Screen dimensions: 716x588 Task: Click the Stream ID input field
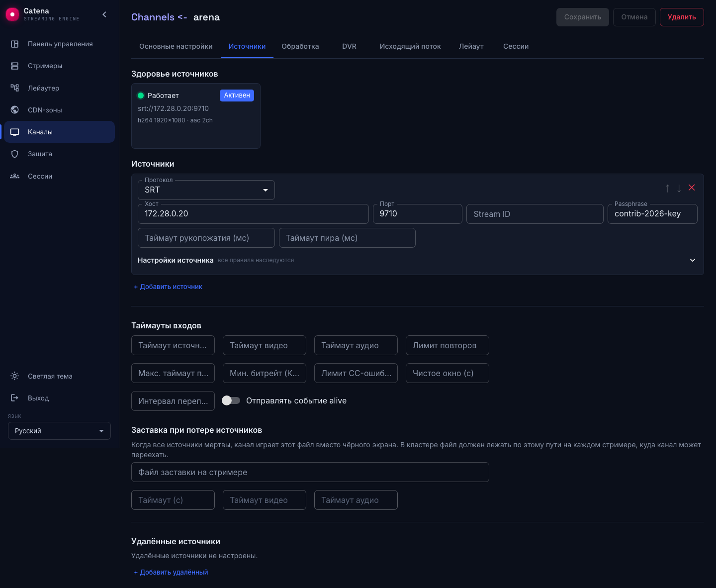click(535, 214)
